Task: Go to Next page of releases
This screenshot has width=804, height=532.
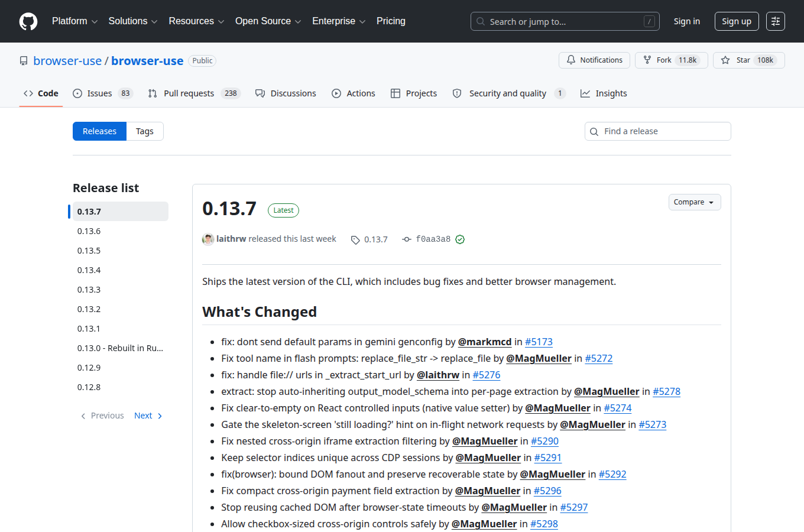Action: click(148, 416)
